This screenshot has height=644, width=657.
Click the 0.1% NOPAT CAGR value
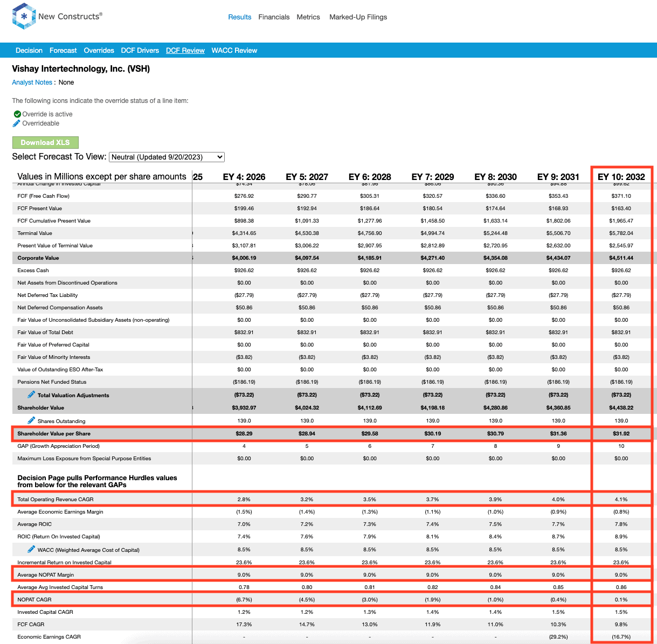621,600
